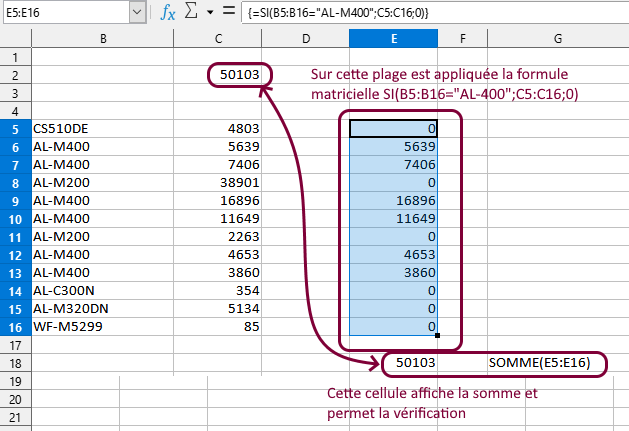Click AL-M200 in row 8
Viewport: 629px width, 431px height.
[x=103, y=183]
